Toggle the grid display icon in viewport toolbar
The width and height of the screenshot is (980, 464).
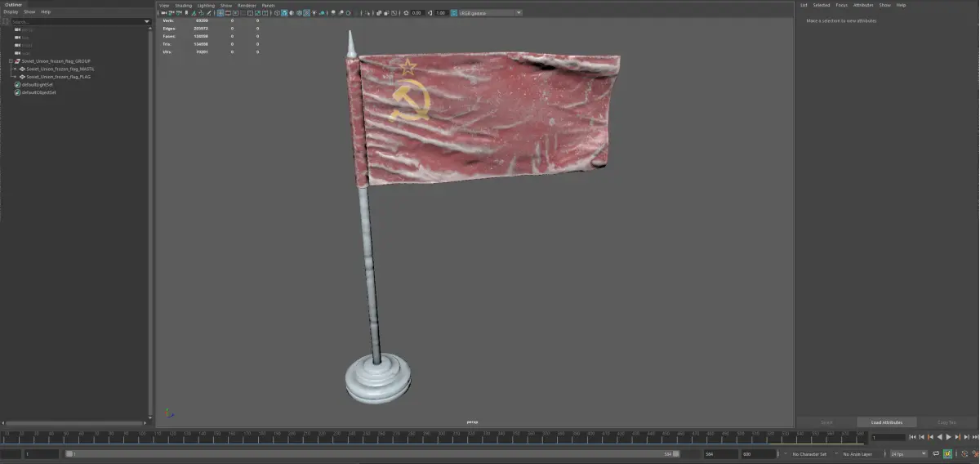tap(220, 13)
